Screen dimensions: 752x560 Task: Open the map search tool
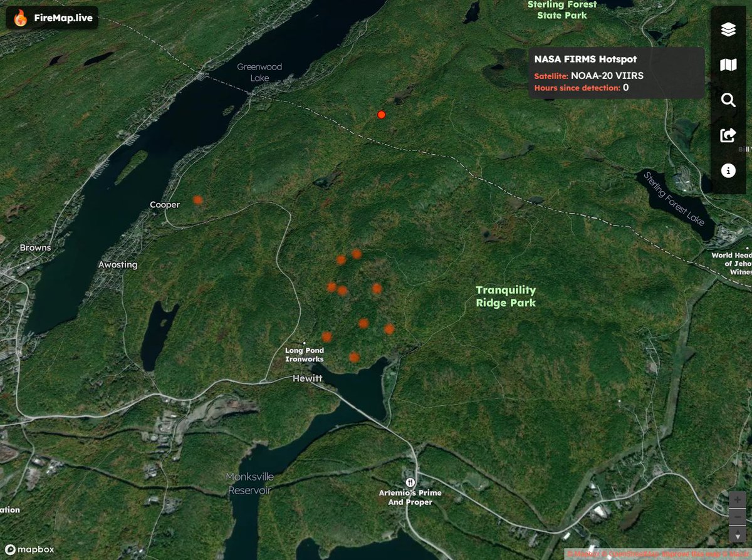click(x=728, y=100)
